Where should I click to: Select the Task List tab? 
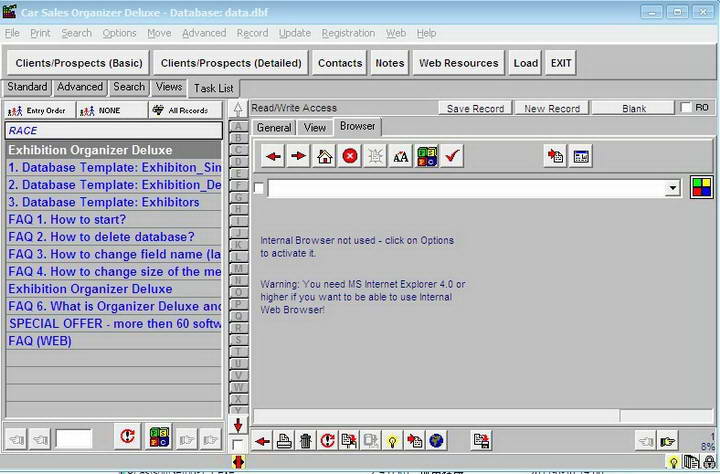[214, 88]
